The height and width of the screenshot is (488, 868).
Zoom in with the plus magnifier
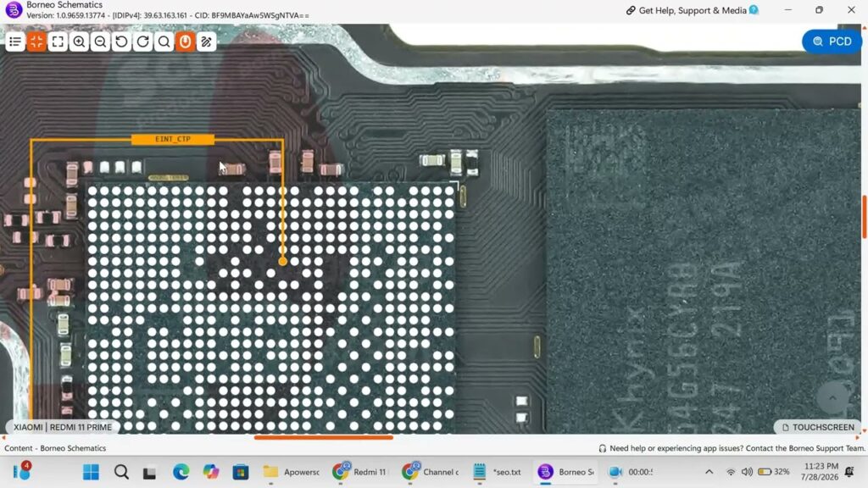coord(79,42)
